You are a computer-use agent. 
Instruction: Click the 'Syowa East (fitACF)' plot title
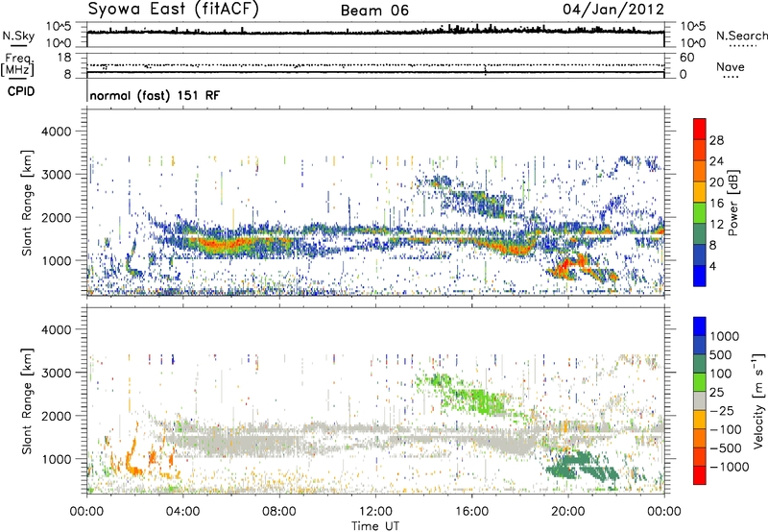174,10
